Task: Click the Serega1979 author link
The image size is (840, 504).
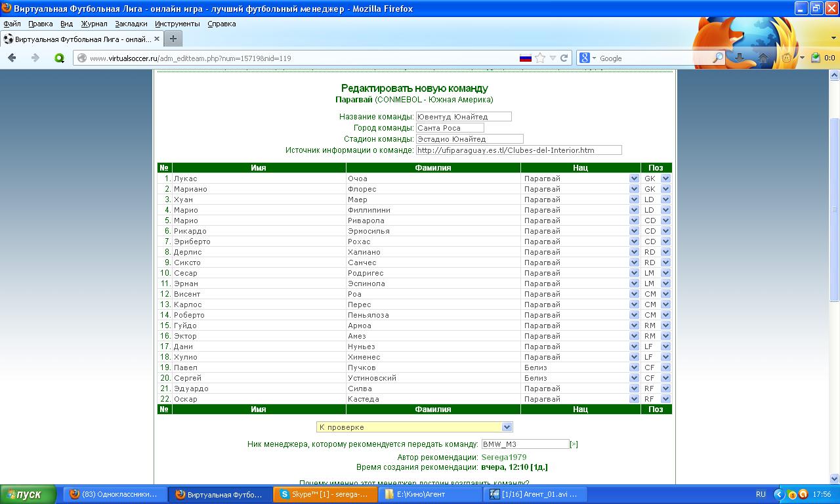Action: 503,457
